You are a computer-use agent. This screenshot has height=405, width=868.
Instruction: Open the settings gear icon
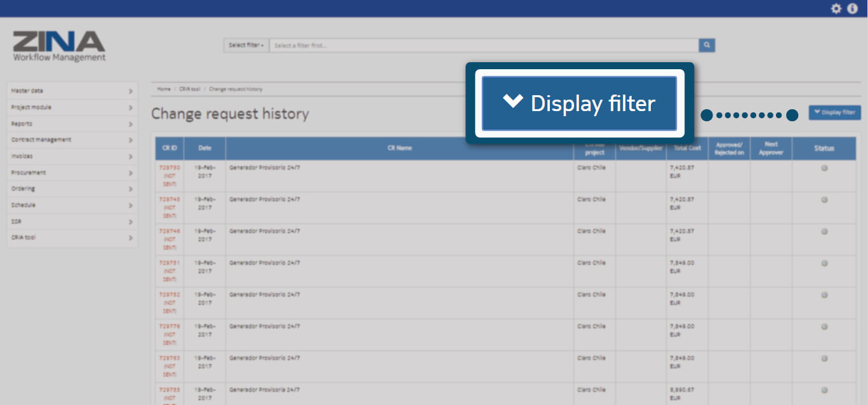(x=836, y=8)
